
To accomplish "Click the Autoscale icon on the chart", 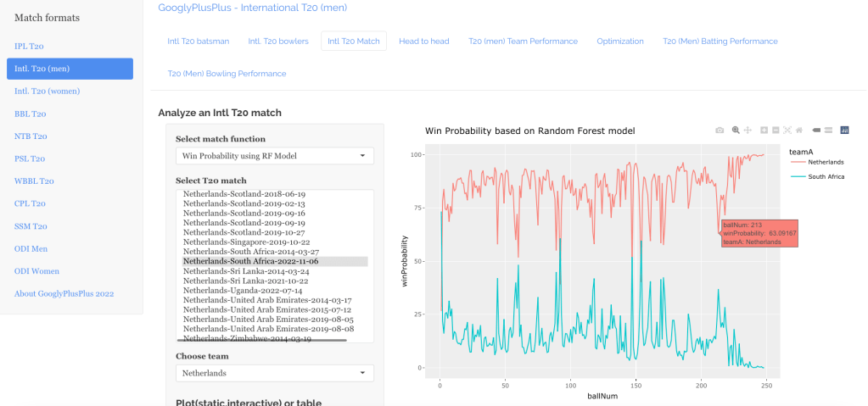I will tap(787, 131).
